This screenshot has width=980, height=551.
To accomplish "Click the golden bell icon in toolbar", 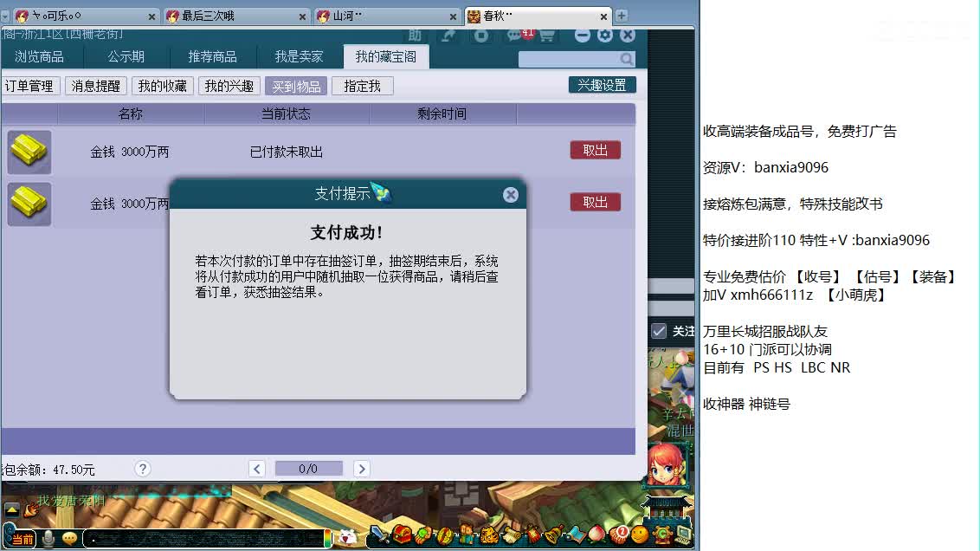I will tap(554, 535).
